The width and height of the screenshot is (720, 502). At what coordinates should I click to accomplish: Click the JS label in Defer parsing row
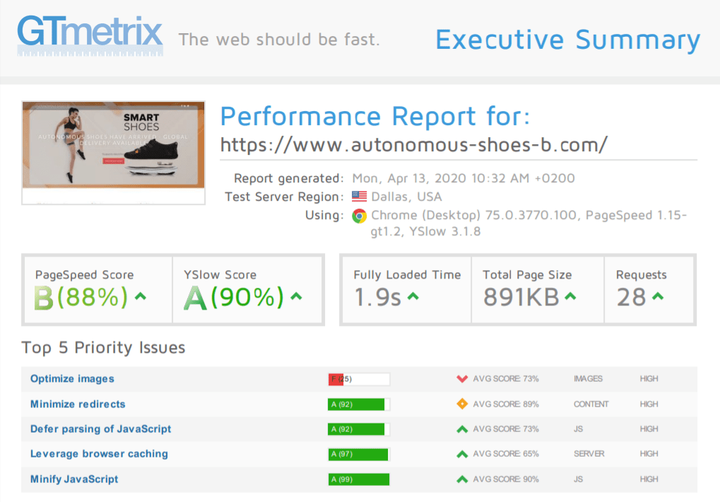578,429
